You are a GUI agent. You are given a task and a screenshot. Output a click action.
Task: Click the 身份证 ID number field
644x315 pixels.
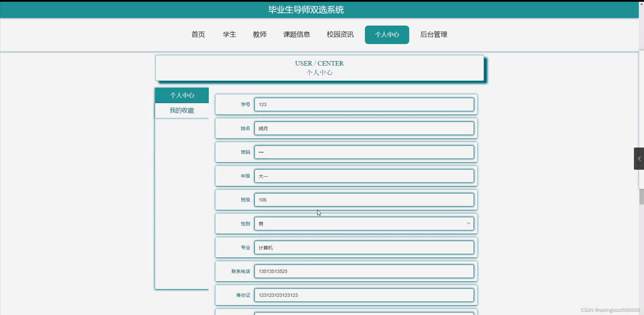pyautogui.click(x=364, y=295)
